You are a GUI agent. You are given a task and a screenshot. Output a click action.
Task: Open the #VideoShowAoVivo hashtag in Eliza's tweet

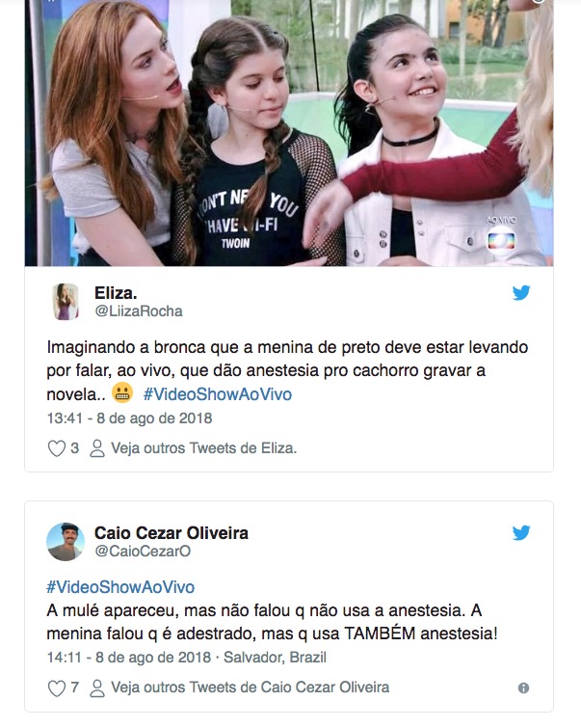(x=218, y=394)
